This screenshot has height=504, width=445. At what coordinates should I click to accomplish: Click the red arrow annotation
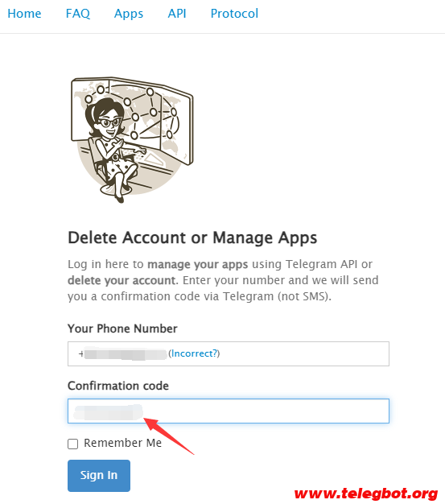click(x=169, y=436)
